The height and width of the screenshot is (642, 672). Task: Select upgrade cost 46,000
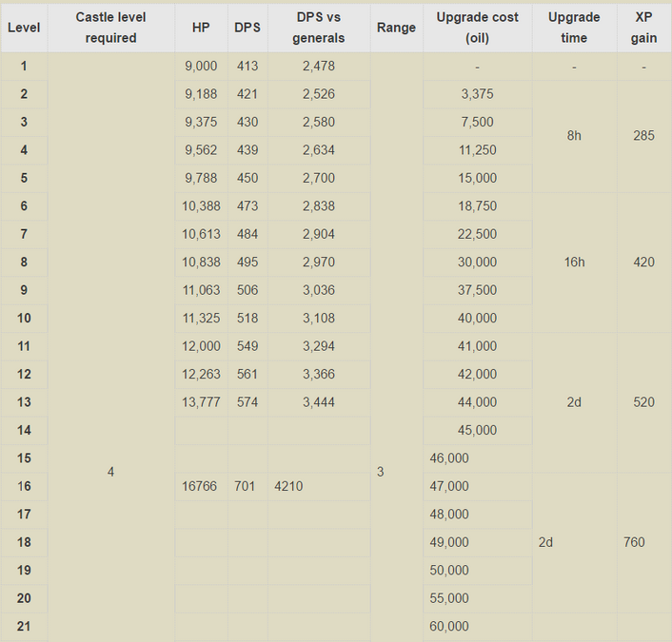449,458
